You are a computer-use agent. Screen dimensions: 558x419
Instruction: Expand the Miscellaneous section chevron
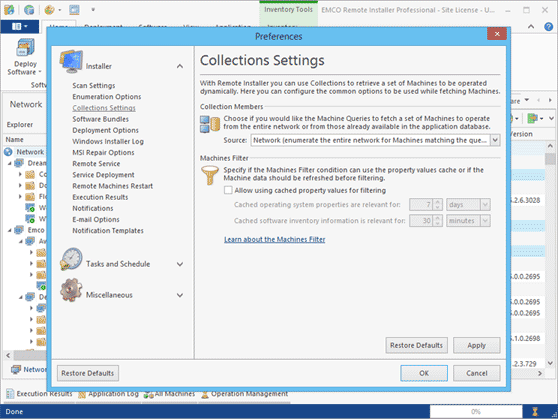click(x=180, y=295)
